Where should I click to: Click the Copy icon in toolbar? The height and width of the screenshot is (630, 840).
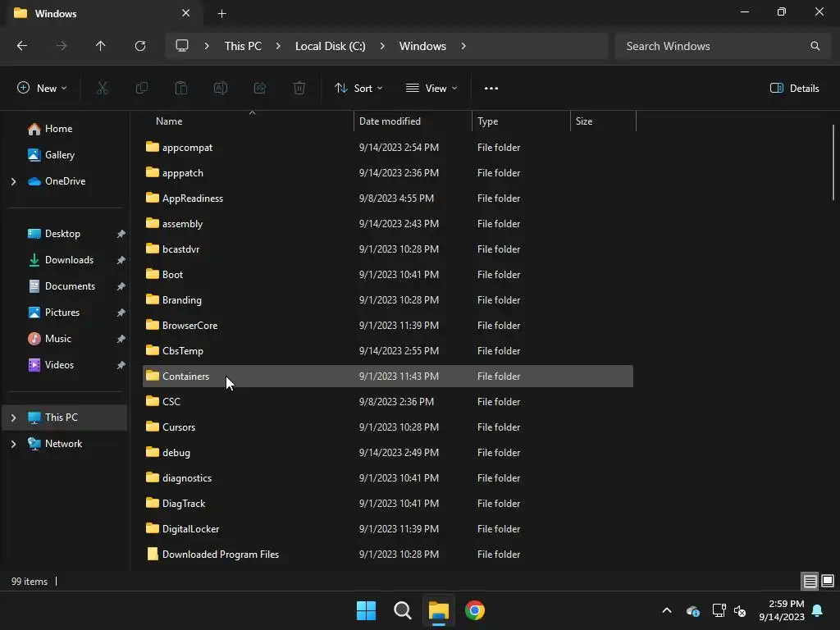coord(141,88)
